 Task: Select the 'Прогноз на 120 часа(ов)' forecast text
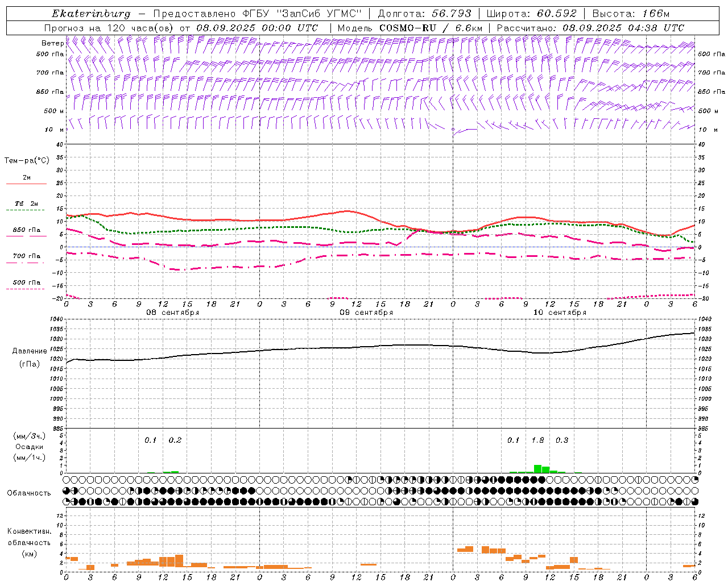pos(109,28)
